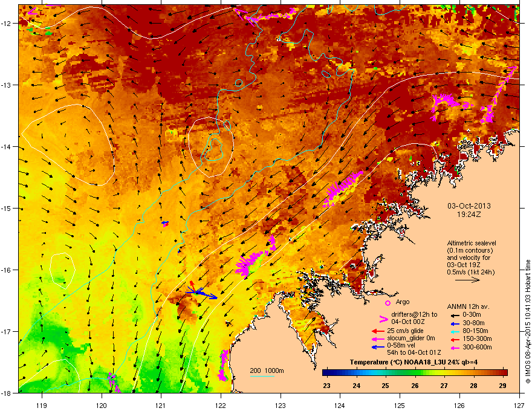Click the red arrow beside 25 cm/s glide
This screenshot has height=411, width=532.
tap(378, 331)
